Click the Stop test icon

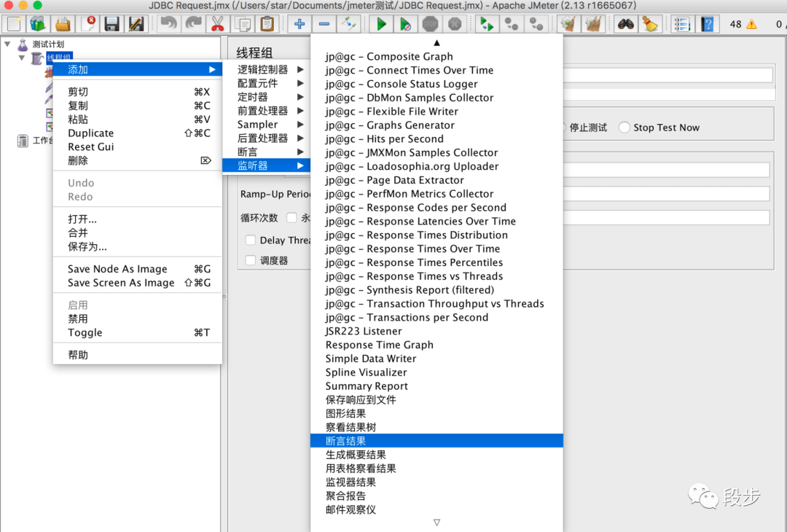(x=430, y=23)
